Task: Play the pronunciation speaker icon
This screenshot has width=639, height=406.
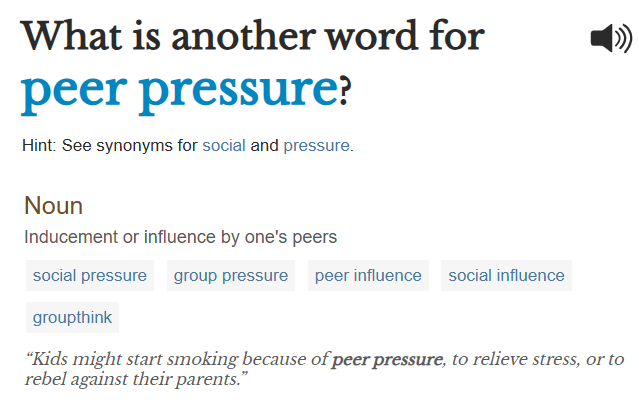Action: pyautogui.click(x=610, y=39)
